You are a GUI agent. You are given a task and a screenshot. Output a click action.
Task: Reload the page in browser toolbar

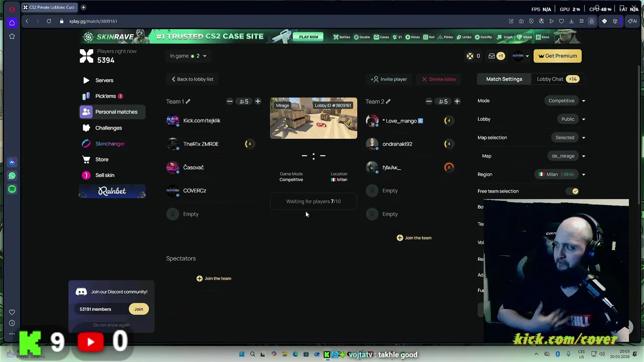pos(49,21)
